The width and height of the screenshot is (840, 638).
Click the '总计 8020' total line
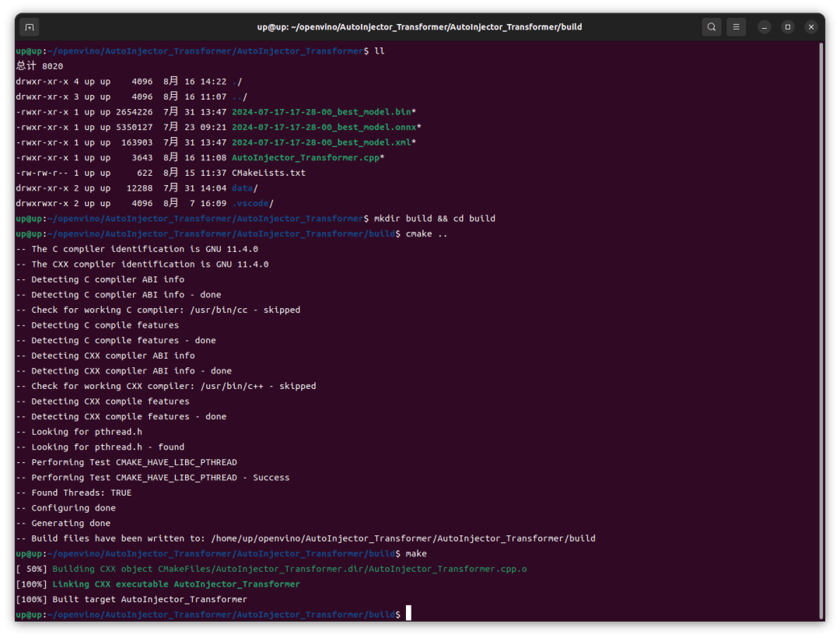39,66
